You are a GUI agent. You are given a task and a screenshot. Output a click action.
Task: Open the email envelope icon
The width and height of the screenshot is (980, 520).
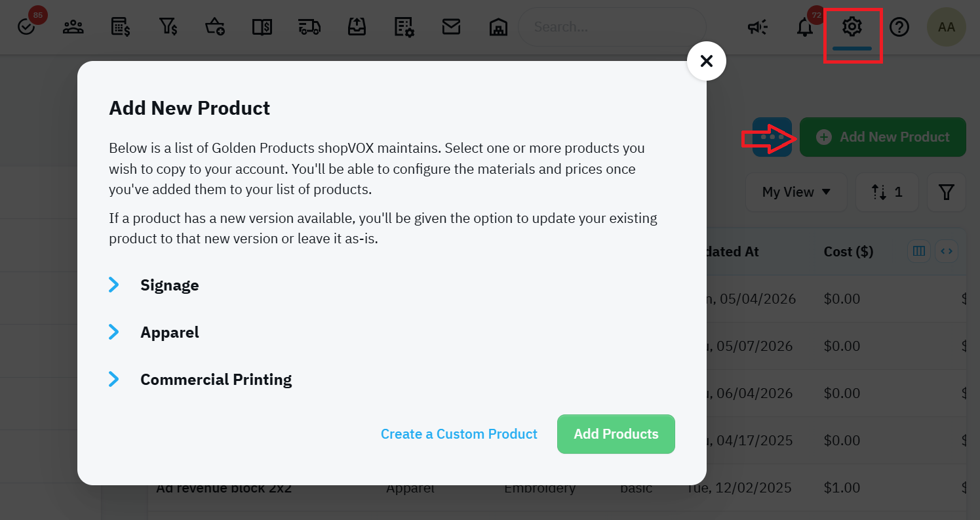pyautogui.click(x=451, y=27)
